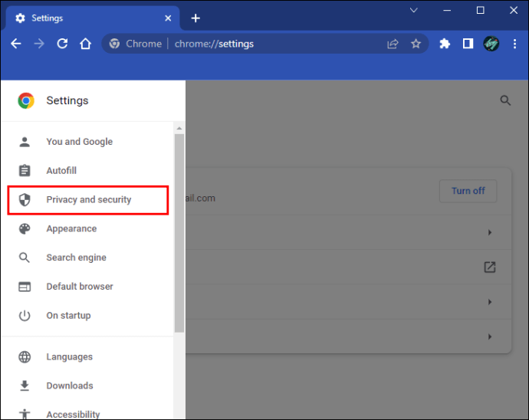
Task: Bookmark this tab with the star
Action: tap(416, 44)
